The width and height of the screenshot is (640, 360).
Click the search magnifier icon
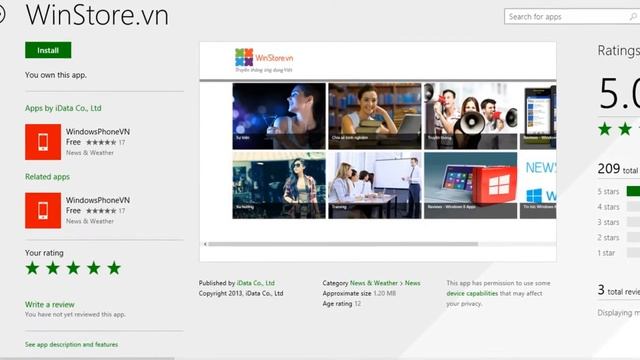point(633,16)
